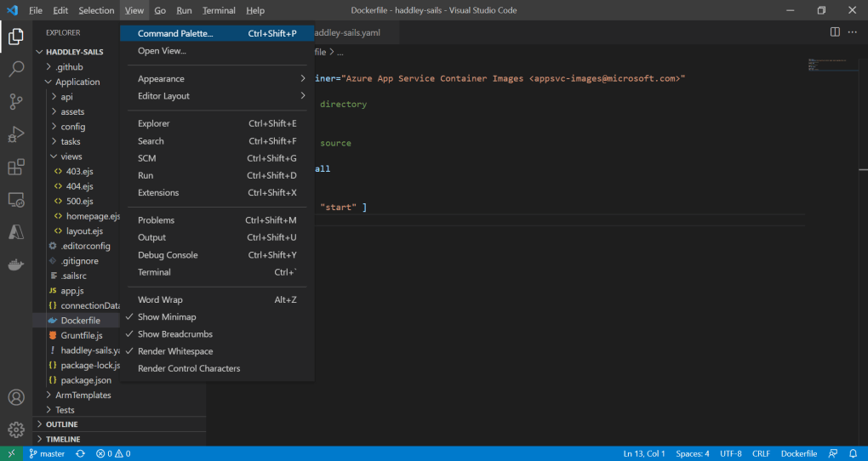Disable Render Whitespace option
The width and height of the screenshot is (868, 461).
(x=175, y=351)
